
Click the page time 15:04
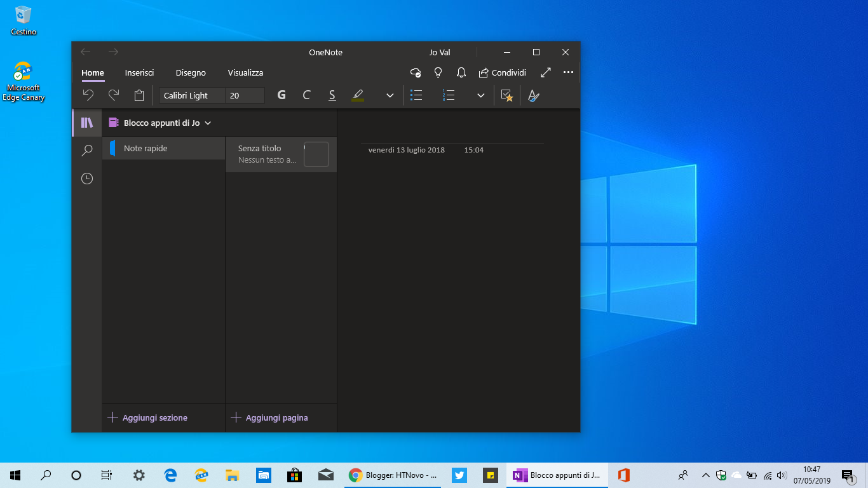pyautogui.click(x=474, y=150)
